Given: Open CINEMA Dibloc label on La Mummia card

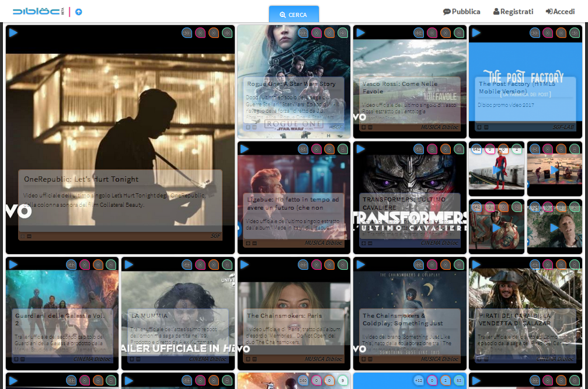Looking at the screenshot, I should (x=207, y=359).
